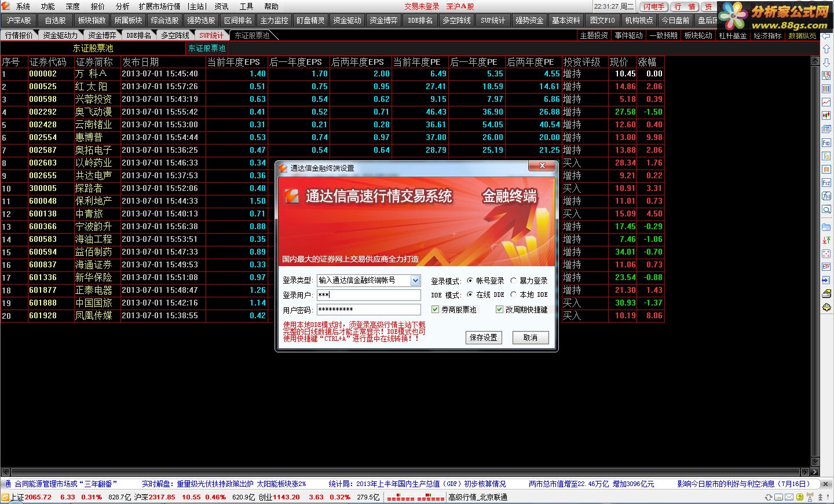The image size is (834, 504).
Task: Click the 行情 button in title bar
Action: (x=685, y=6)
